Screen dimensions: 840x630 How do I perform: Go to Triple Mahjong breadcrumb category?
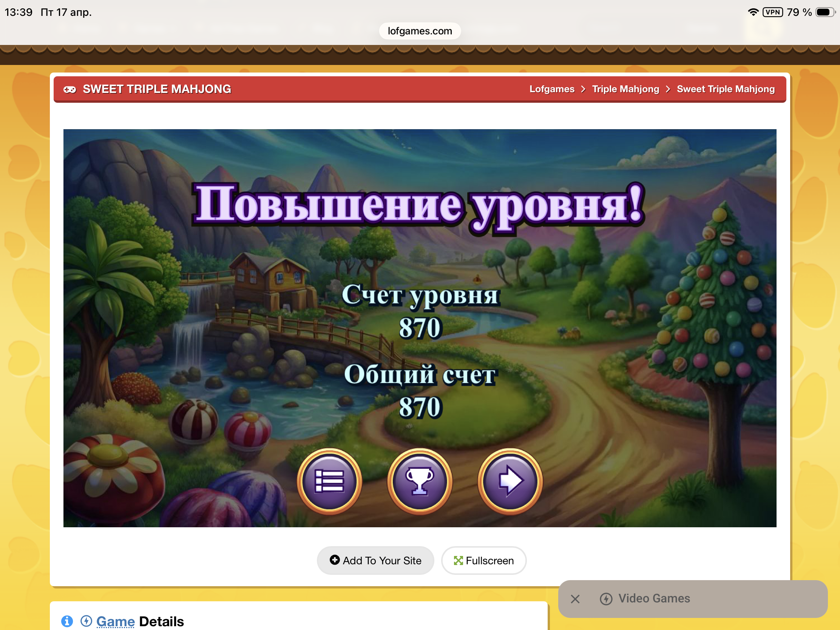(625, 89)
